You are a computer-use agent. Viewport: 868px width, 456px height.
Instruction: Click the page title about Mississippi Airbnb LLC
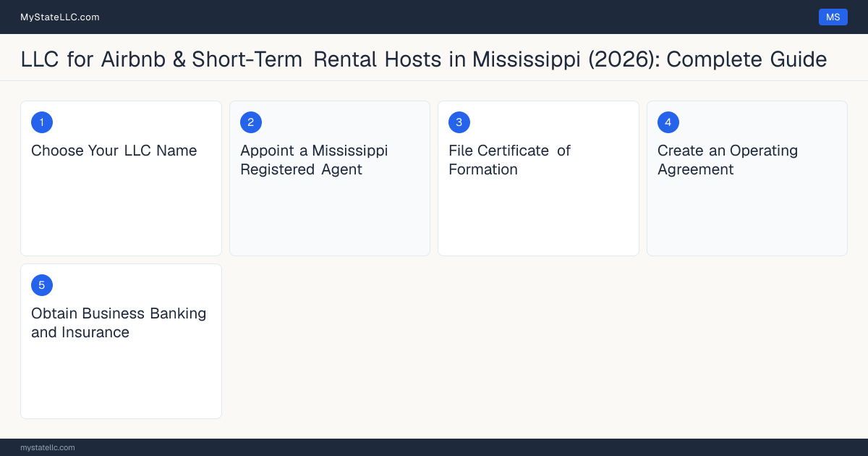coord(424,59)
